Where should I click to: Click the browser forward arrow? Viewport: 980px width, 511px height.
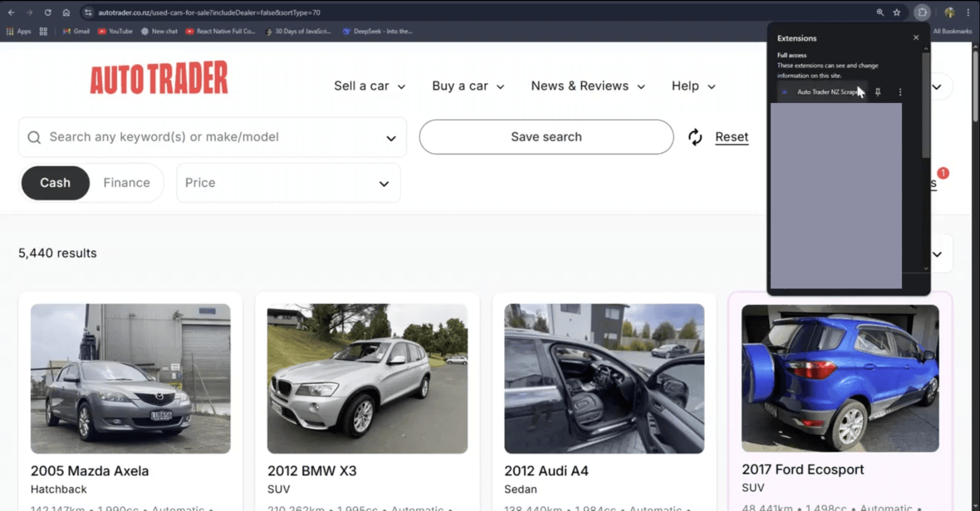(x=30, y=12)
